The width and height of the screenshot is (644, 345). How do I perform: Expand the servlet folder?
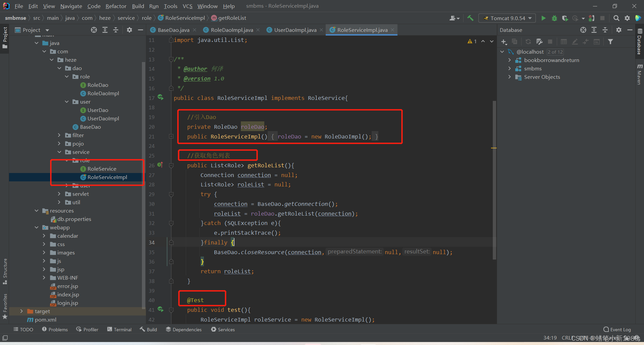[x=59, y=194]
